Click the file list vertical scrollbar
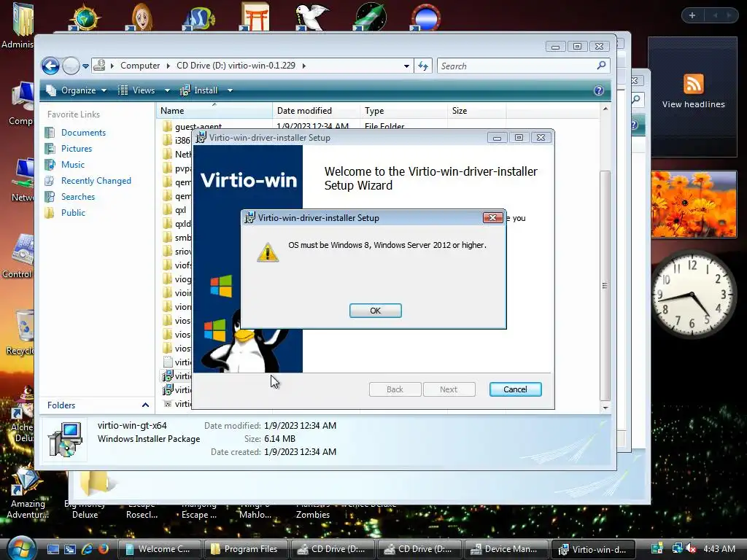The height and width of the screenshot is (560, 747). coord(605,286)
